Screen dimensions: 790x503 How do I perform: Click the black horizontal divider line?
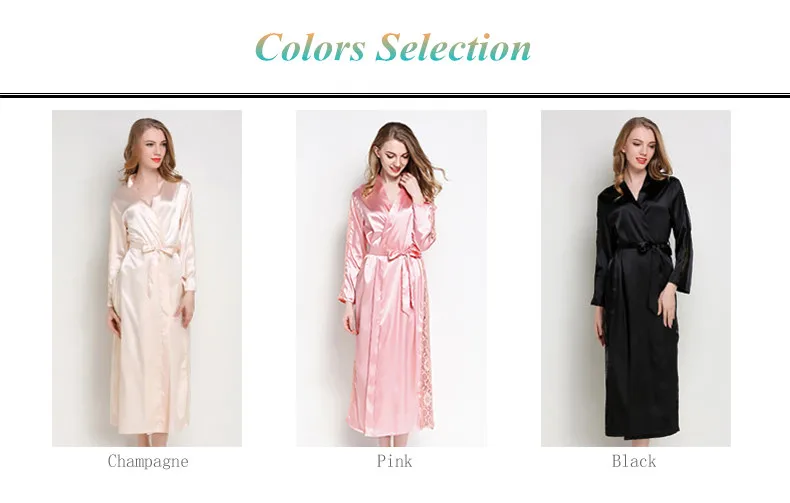[x=395, y=95]
